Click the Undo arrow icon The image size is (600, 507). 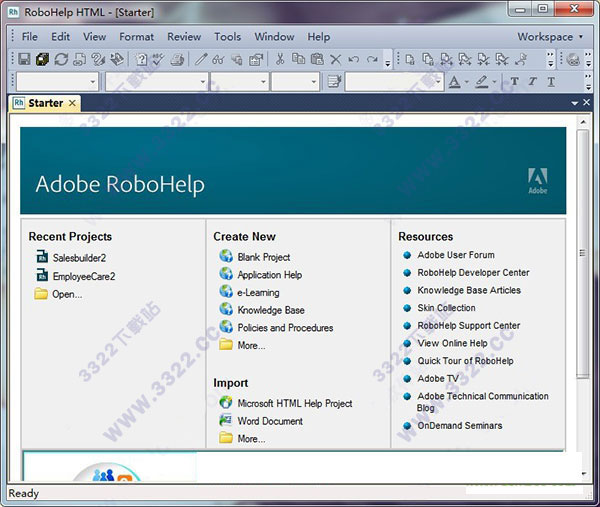point(354,60)
